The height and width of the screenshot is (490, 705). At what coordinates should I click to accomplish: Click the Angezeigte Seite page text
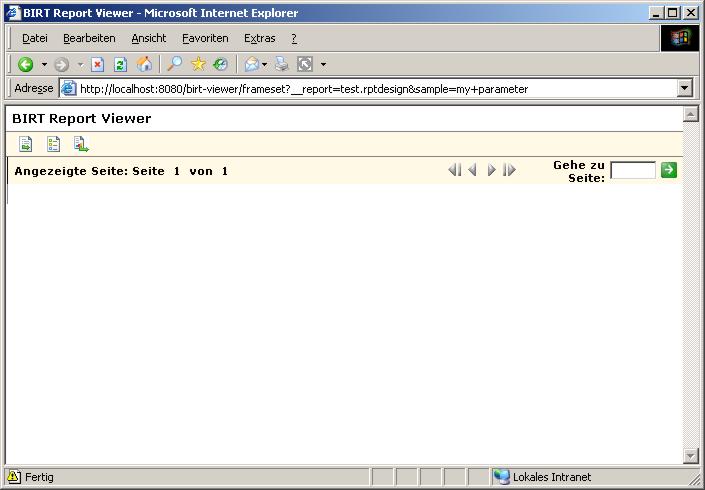[121, 171]
